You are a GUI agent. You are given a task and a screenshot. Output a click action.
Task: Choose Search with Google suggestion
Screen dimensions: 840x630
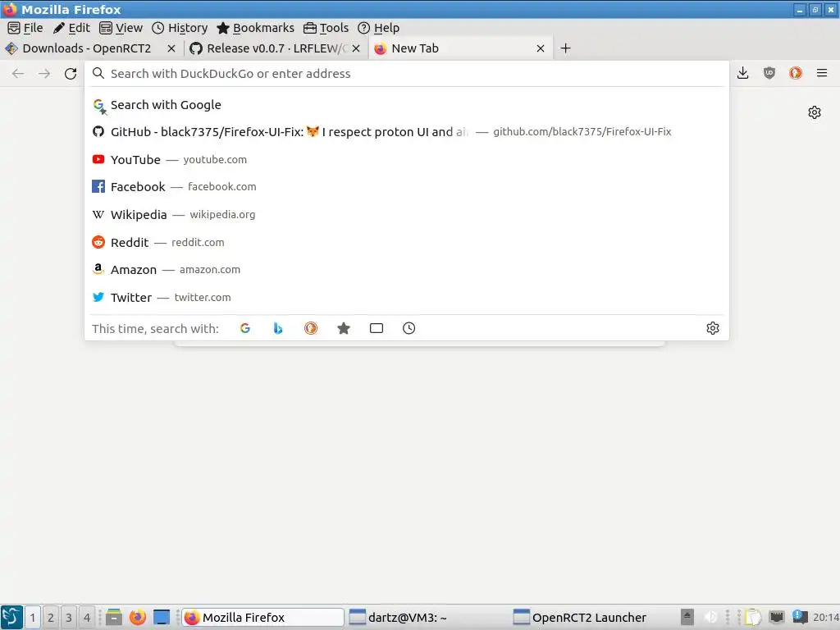click(407, 105)
